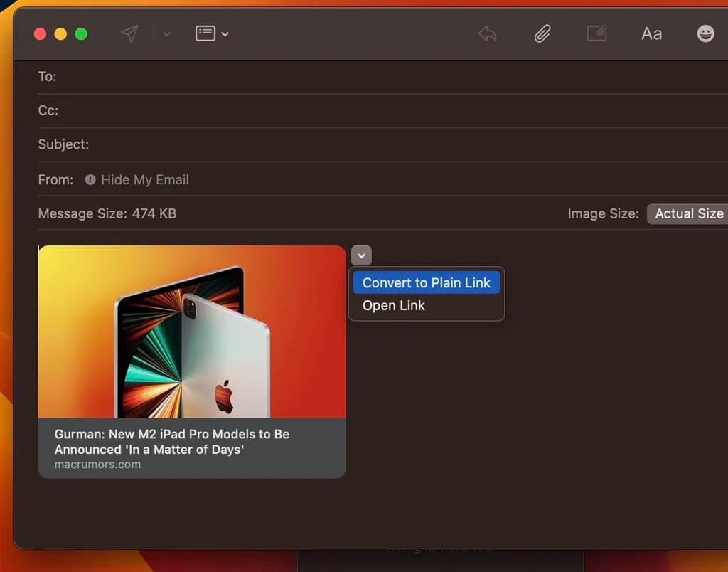Click the info icon beside Hide My Email
Viewport: 728px width, 572px height.
tap(90, 180)
